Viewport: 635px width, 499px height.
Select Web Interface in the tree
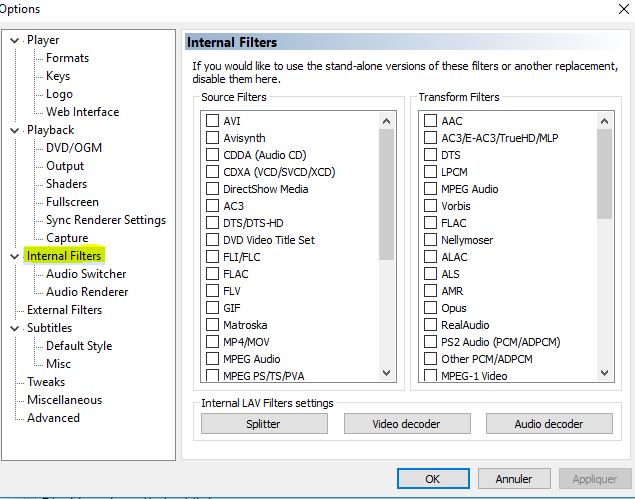[x=82, y=112]
